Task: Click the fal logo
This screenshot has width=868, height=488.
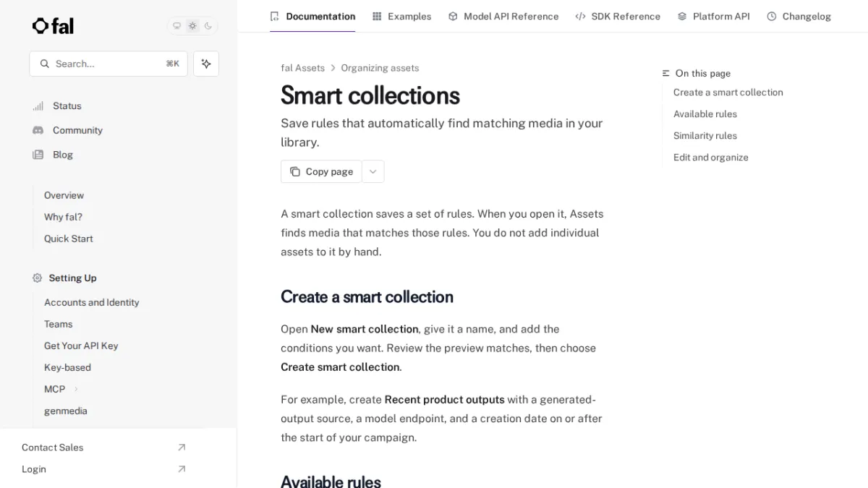Action: click(53, 26)
